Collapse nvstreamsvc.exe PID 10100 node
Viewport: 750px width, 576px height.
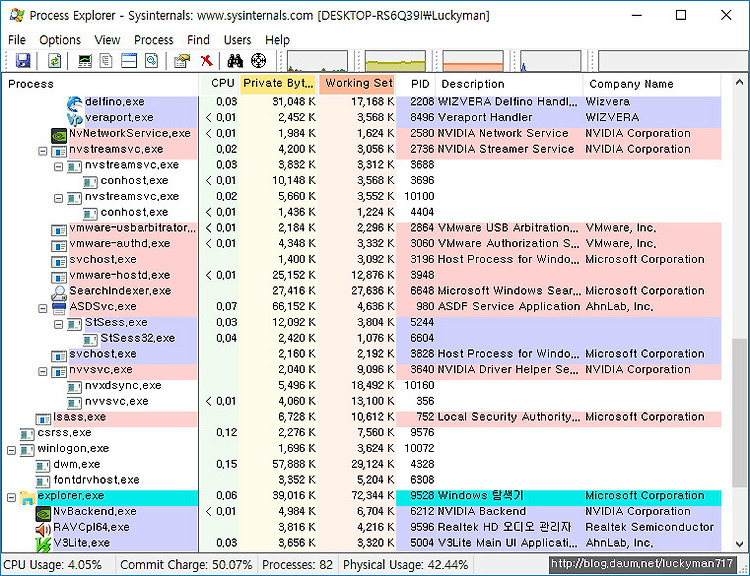58,198
